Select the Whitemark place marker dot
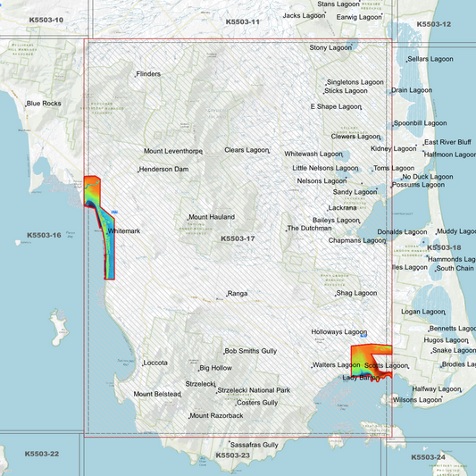This screenshot has width=476, height=476. (107, 234)
